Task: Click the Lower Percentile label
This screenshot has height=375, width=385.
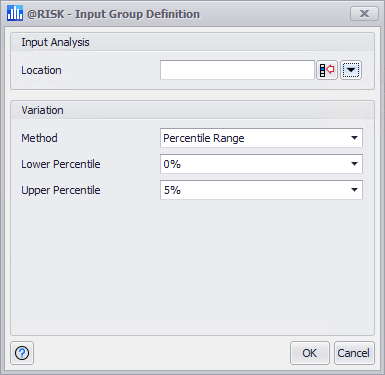Action: pyautogui.click(x=61, y=164)
